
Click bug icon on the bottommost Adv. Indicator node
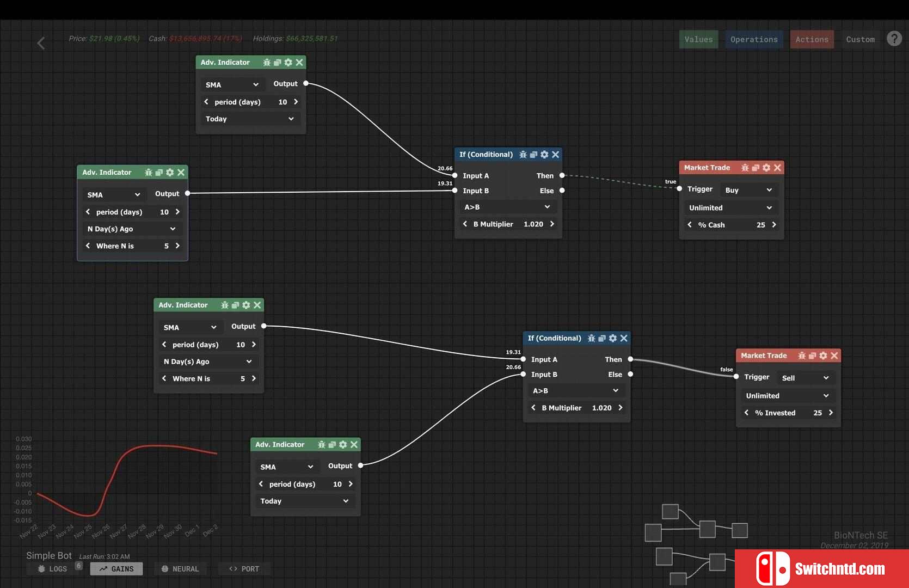pos(322,445)
